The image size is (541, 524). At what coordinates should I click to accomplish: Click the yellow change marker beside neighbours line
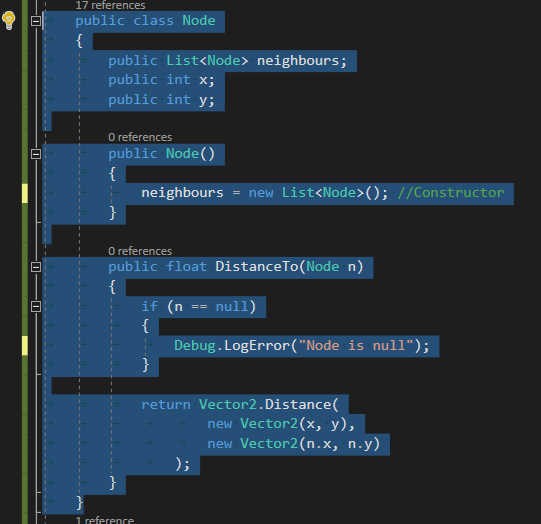click(x=25, y=193)
